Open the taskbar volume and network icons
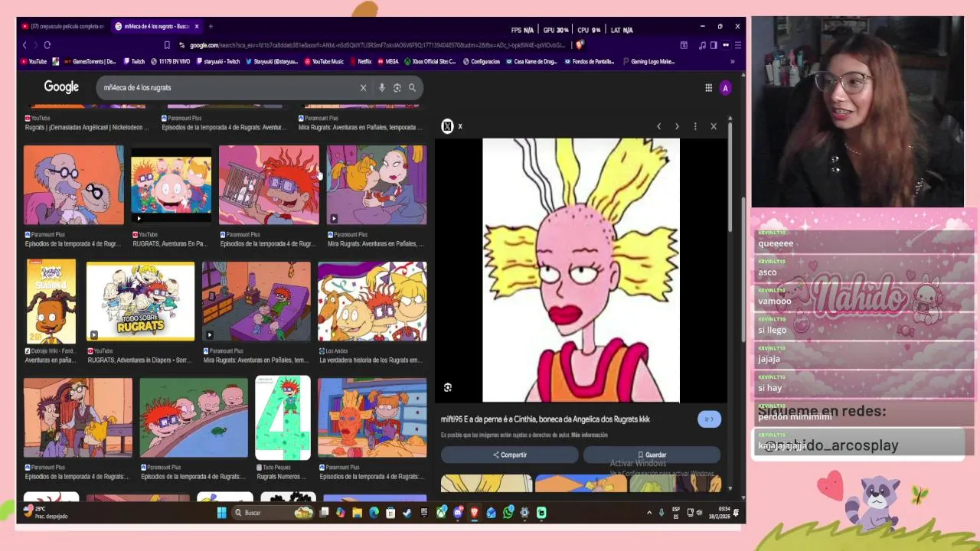The image size is (980, 551). tap(694, 513)
